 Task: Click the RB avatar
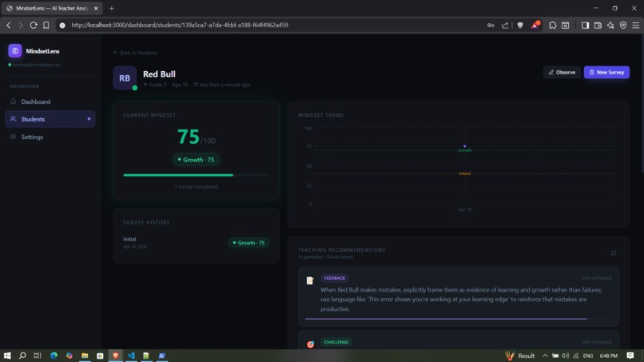tap(125, 78)
